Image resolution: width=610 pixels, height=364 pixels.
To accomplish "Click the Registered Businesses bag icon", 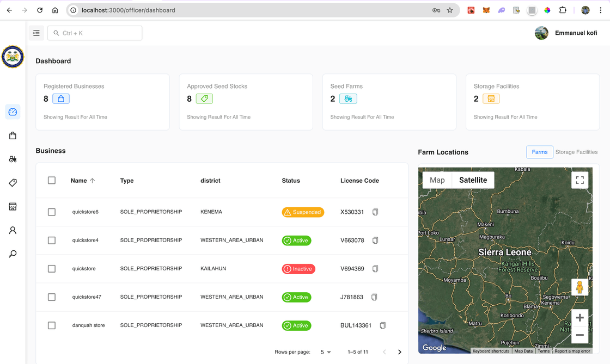I will (x=61, y=98).
